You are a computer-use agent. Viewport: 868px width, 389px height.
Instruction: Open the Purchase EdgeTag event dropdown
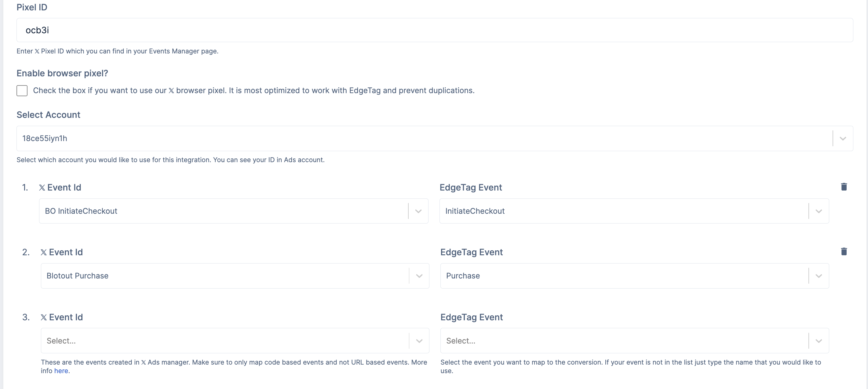624,276
